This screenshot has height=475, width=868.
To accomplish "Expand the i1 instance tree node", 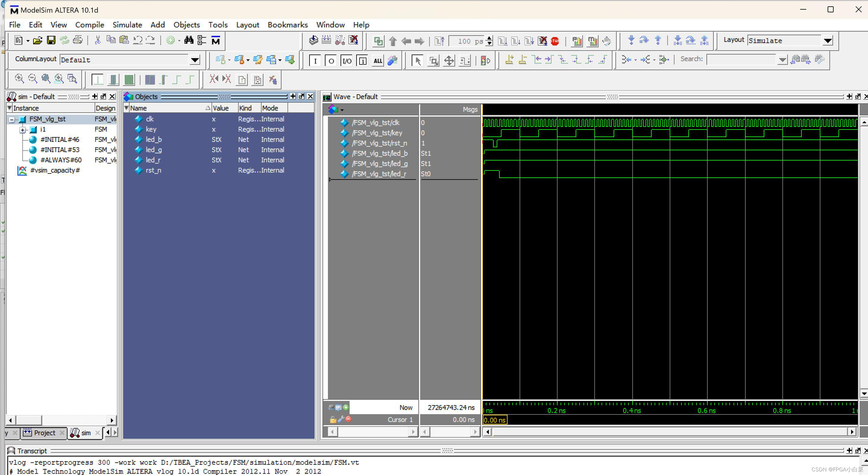I will pyautogui.click(x=23, y=130).
